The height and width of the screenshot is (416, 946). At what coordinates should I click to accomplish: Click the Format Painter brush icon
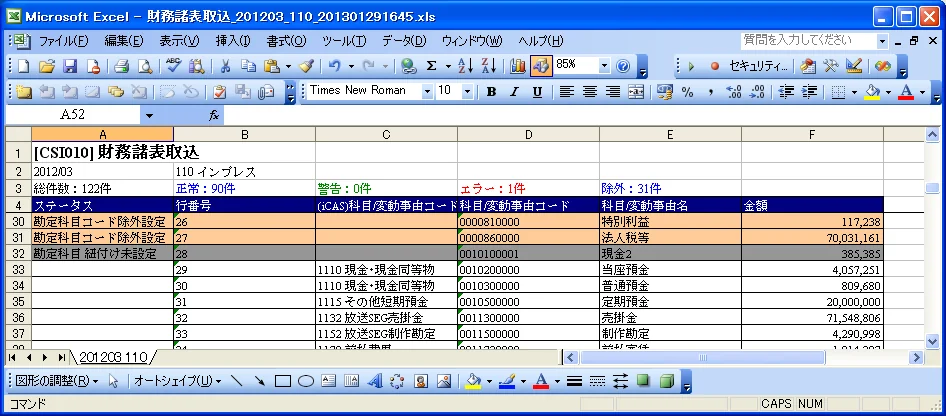[x=307, y=66]
